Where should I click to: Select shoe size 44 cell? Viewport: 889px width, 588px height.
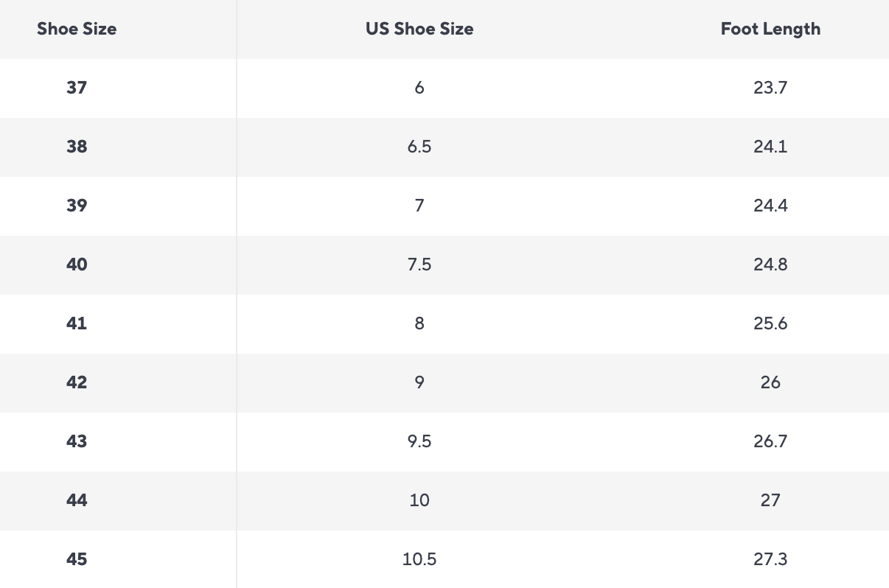click(x=77, y=500)
